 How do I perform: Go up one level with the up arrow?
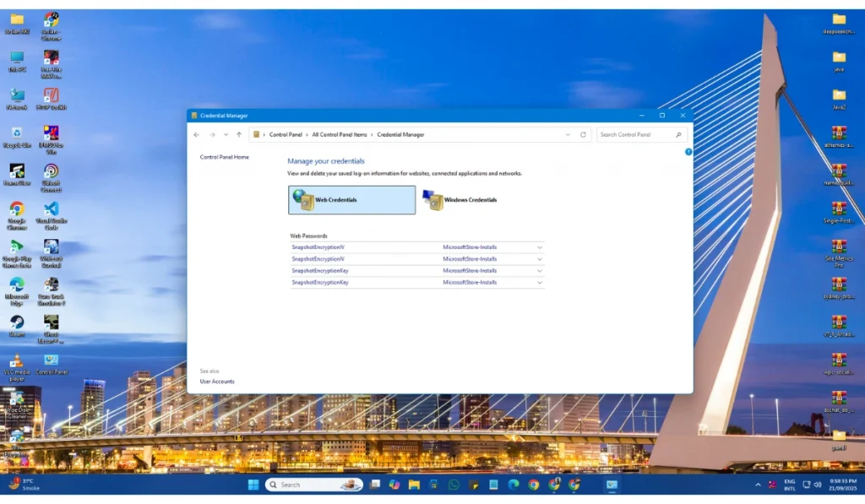click(x=239, y=135)
